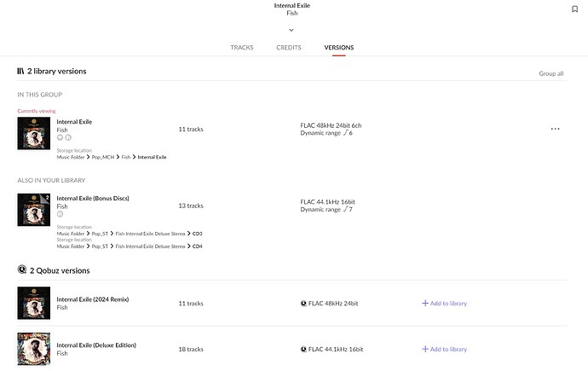Click the dynamic range icon next to 7
Screen dimensions: 588x371
coord(345,209)
